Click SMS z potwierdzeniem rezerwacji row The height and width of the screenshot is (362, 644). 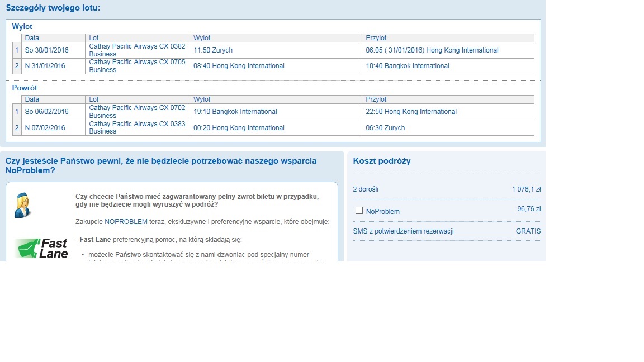click(447, 231)
